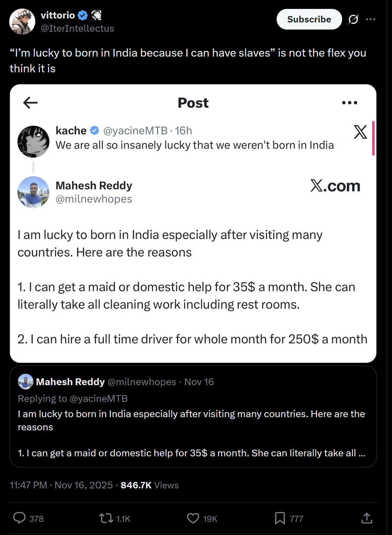Click the affiliate badge next to vittorio's name

[96, 15]
